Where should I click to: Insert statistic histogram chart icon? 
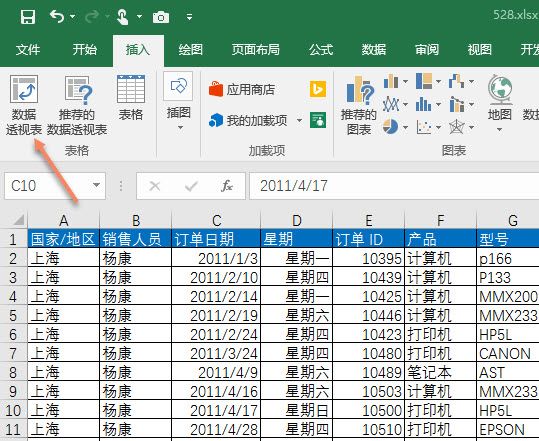(x=424, y=104)
